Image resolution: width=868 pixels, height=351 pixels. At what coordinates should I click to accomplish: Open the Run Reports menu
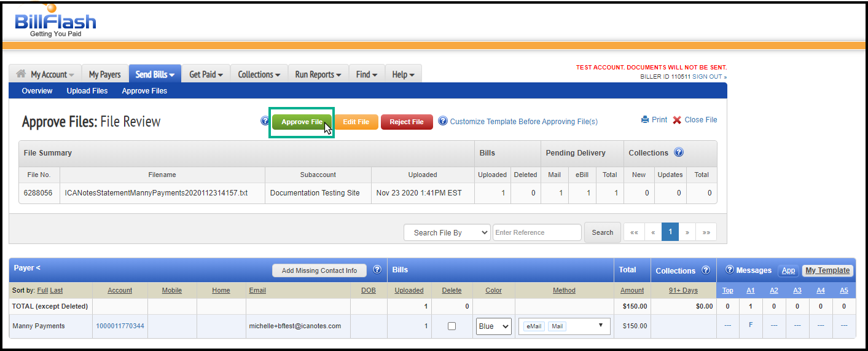coord(318,74)
